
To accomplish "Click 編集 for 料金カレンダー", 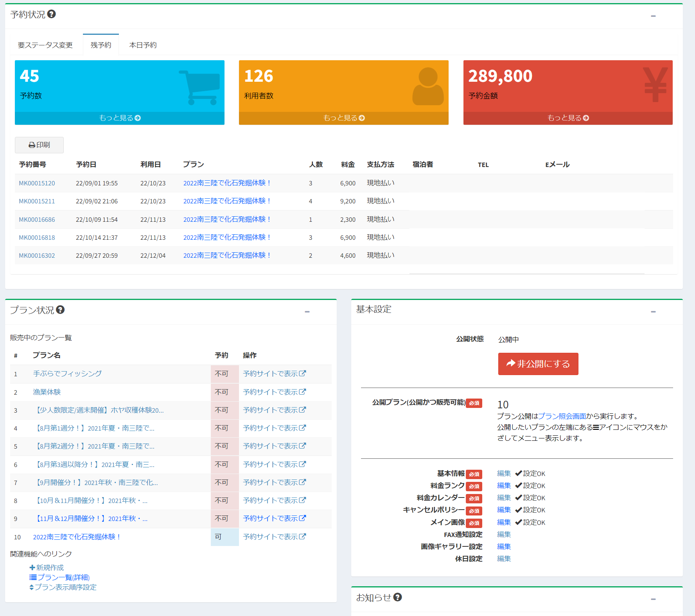I will tap(504, 497).
